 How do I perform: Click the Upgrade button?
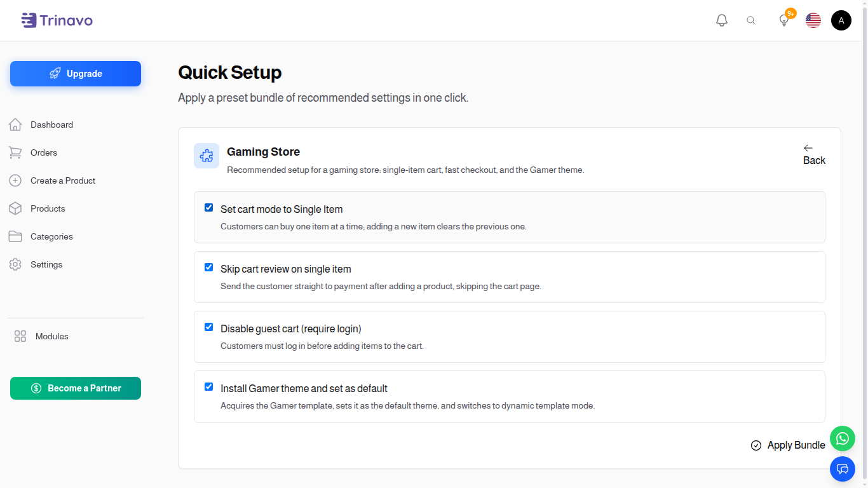[76, 74]
